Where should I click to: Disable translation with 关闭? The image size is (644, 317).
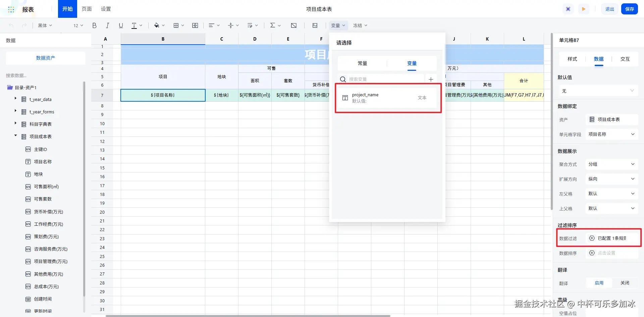pyautogui.click(x=625, y=283)
